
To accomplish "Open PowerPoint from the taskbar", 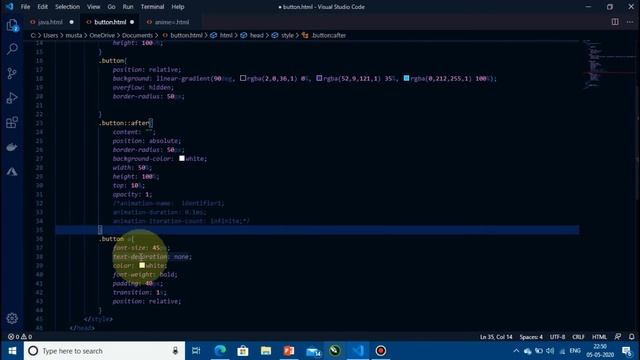I will (x=289, y=351).
